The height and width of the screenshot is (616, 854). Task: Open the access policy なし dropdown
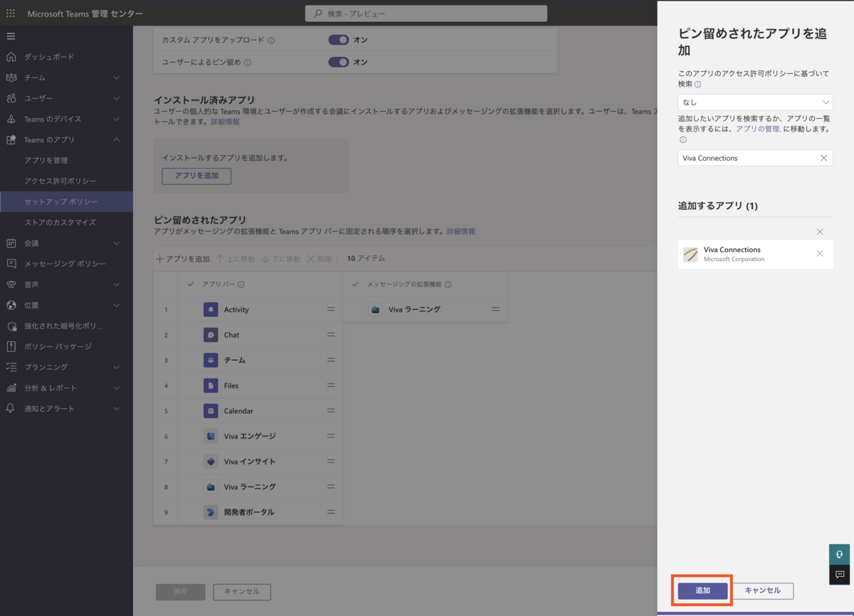coord(755,102)
